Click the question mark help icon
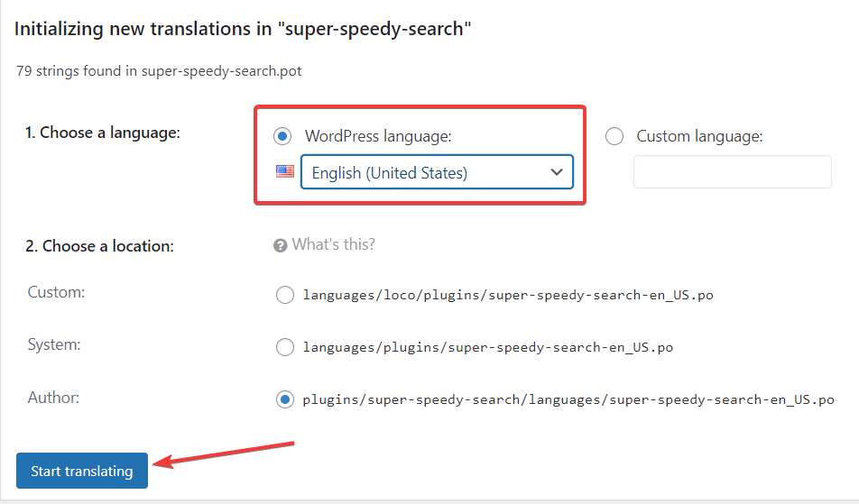 (280, 246)
